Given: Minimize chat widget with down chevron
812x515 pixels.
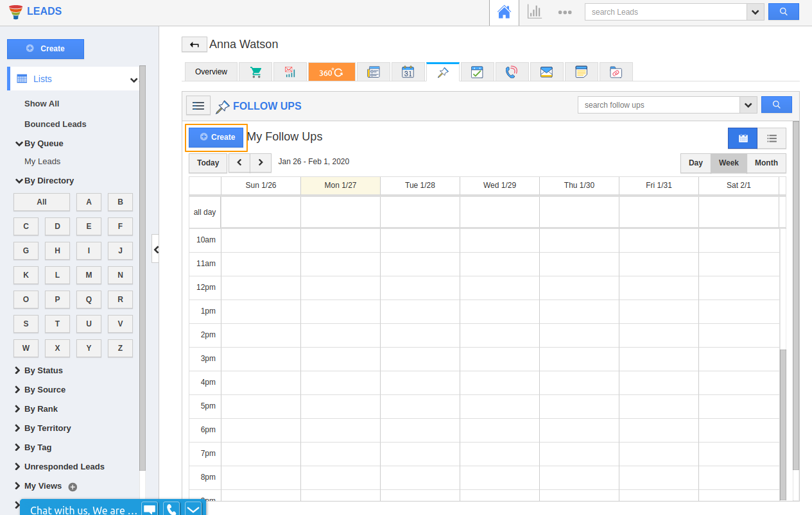Looking at the screenshot, I should (x=193, y=509).
